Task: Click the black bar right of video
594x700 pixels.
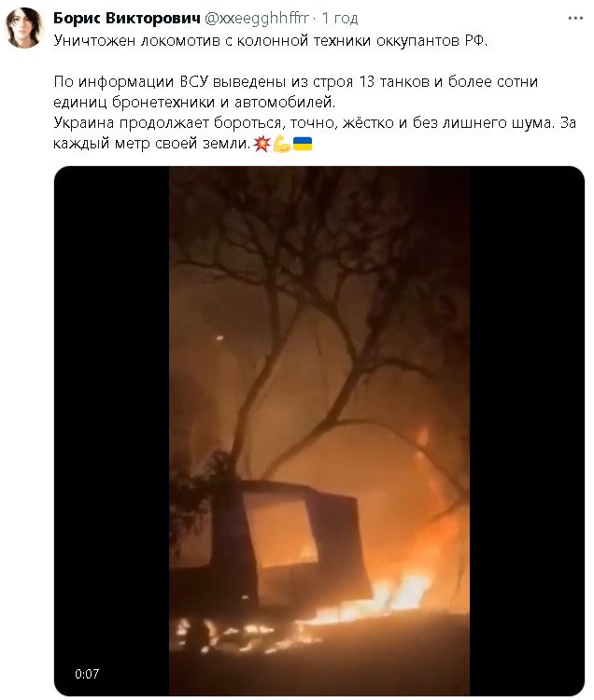Action: point(527,431)
